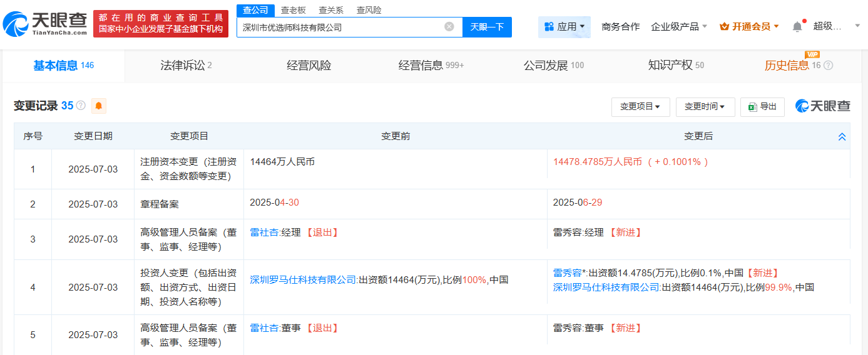This screenshot has height=355, width=868.
Task: Open 深圳罗马仕科技有限公司 link in 变更后 column
Action: (x=606, y=287)
